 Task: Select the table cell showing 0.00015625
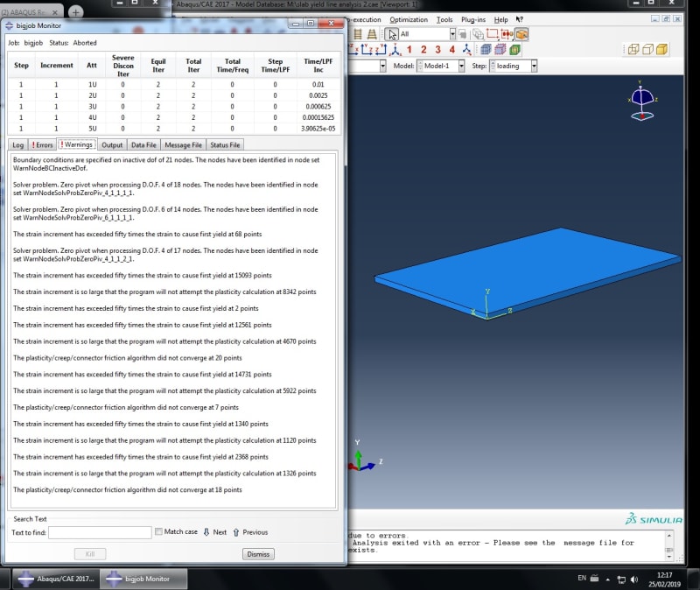pyautogui.click(x=318, y=117)
